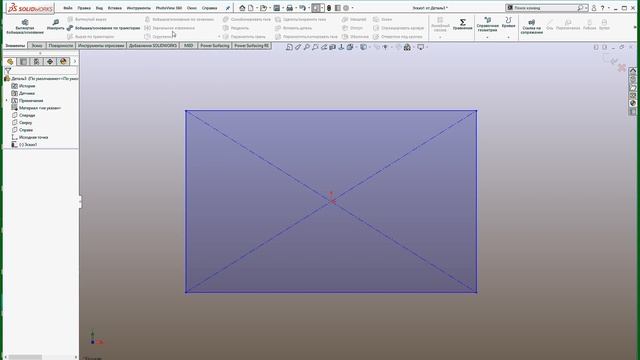640x360 pixels.
Task: Open the Окно menu
Action: [191, 8]
